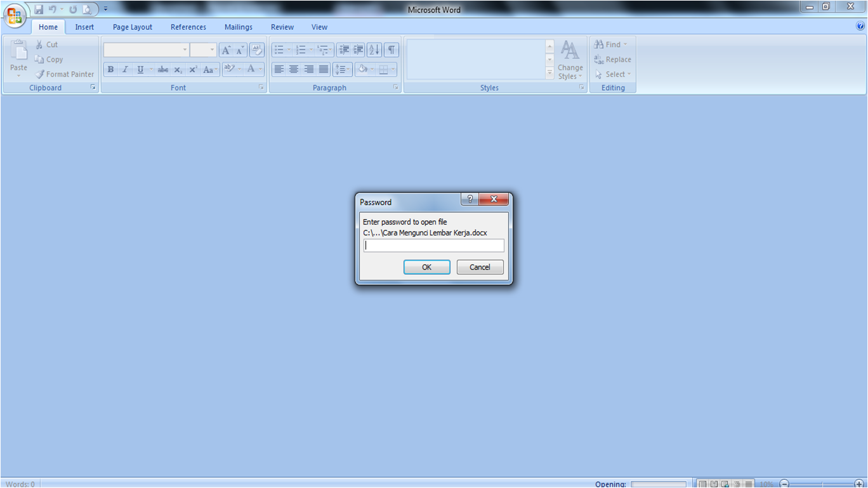Click the Redo icon in Quick Access Toolbar
This screenshot has width=868, height=488.
coord(73,10)
